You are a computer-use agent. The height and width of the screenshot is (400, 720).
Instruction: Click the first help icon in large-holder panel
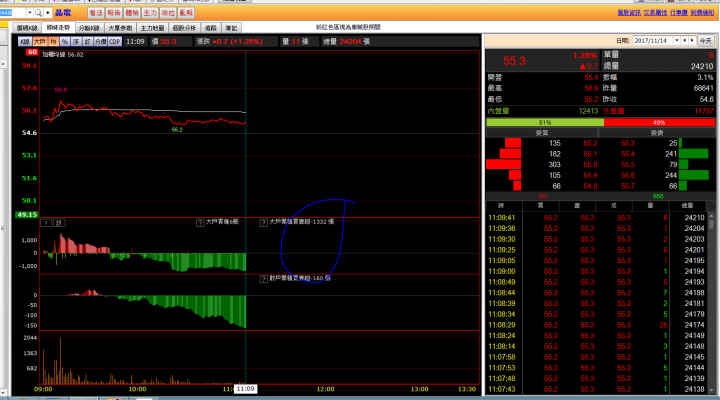click(46, 223)
